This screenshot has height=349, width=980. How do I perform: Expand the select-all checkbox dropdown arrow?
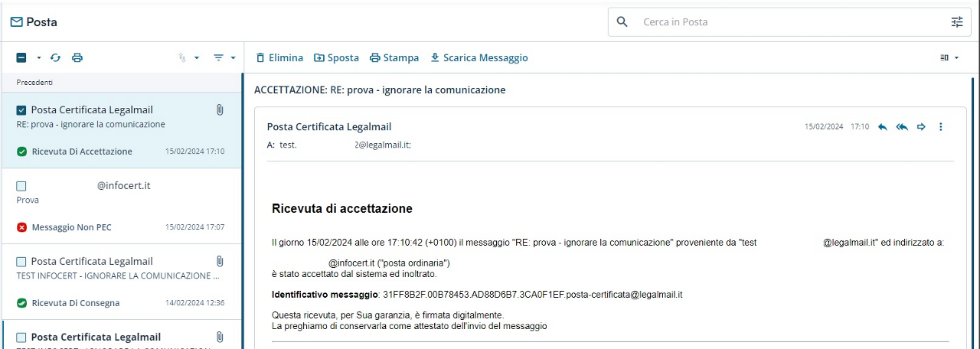(x=38, y=58)
